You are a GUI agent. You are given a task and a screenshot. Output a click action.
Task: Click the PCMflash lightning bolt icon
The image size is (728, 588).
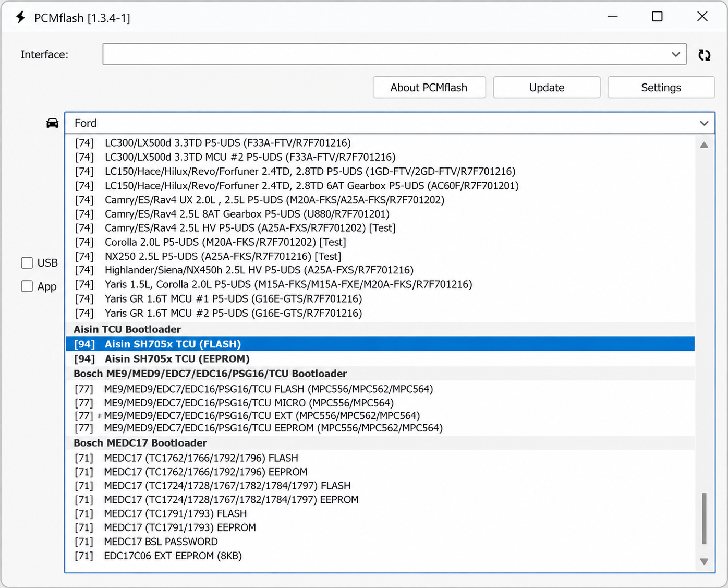point(20,18)
